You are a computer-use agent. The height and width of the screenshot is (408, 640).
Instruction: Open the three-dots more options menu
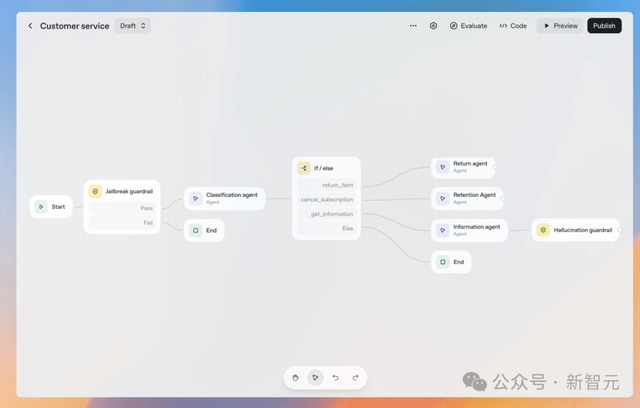(413, 26)
